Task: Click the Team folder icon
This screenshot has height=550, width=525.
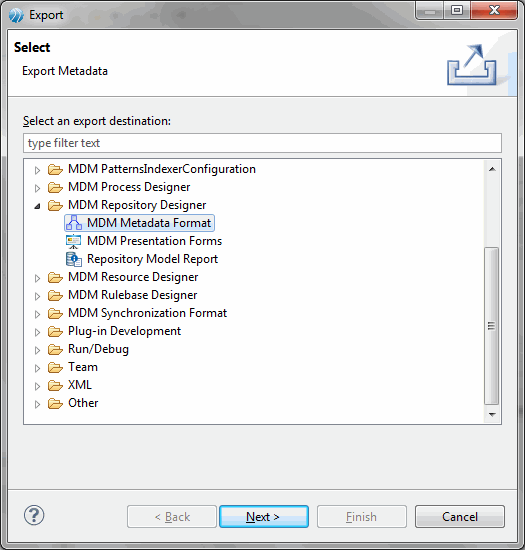Action: pyautogui.click(x=55, y=368)
